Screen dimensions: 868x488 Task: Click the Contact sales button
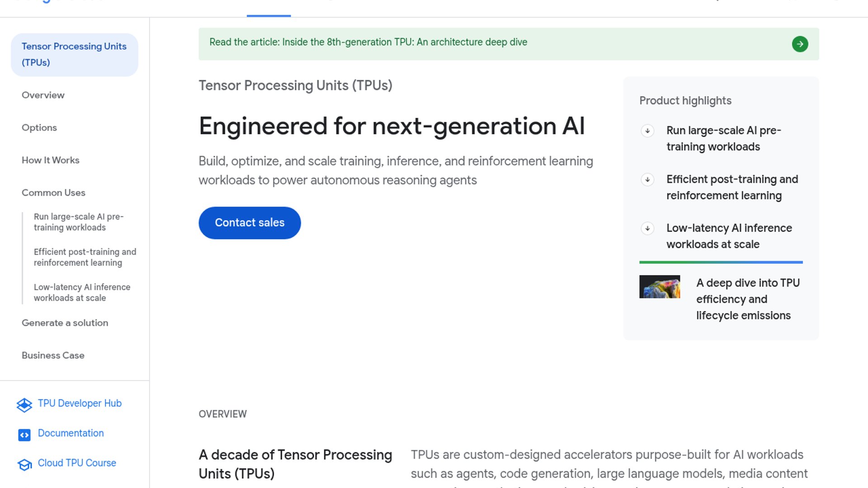249,222
